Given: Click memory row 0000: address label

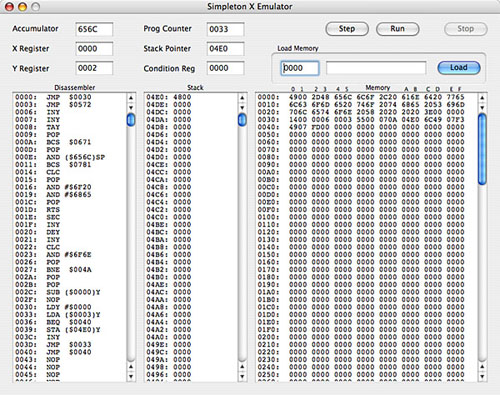Looking at the screenshot, I should point(268,97).
